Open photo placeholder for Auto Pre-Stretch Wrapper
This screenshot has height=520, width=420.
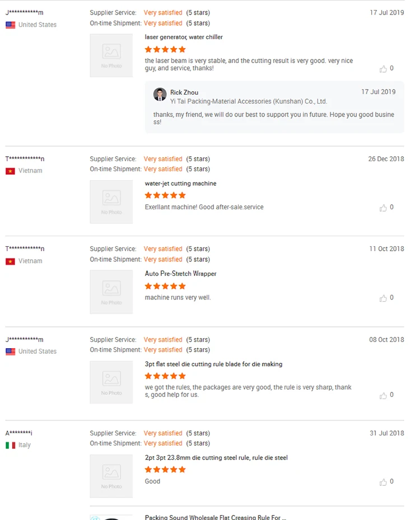pyautogui.click(x=111, y=292)
